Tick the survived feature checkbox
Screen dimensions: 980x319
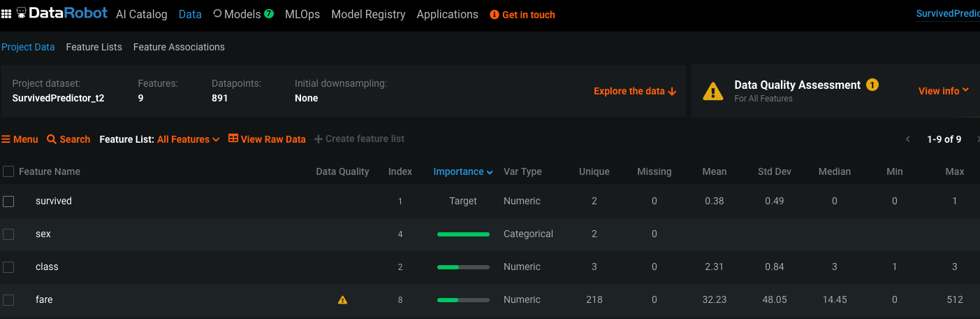point(8,201)
